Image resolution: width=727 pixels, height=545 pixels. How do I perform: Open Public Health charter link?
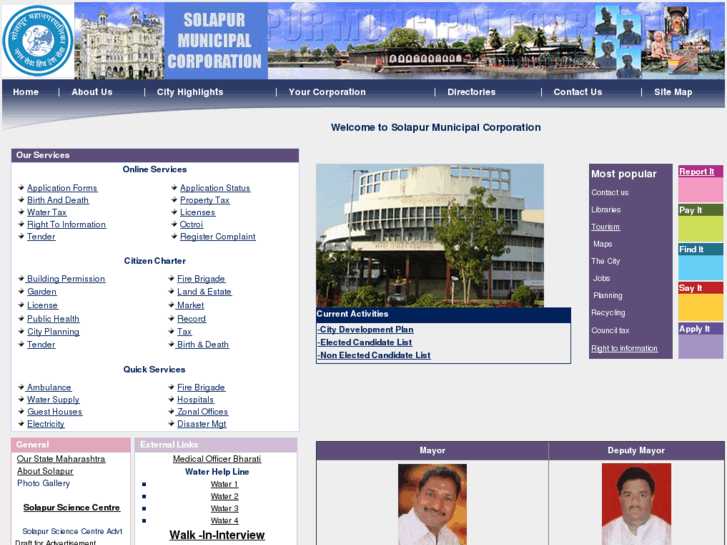click(x=53, y=319)
